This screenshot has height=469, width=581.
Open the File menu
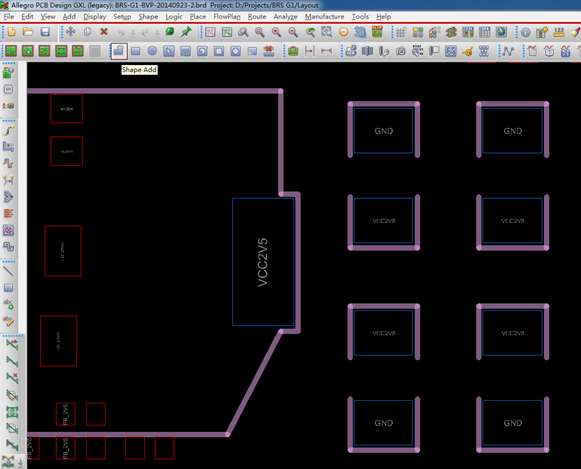click(x=9, y=17)
